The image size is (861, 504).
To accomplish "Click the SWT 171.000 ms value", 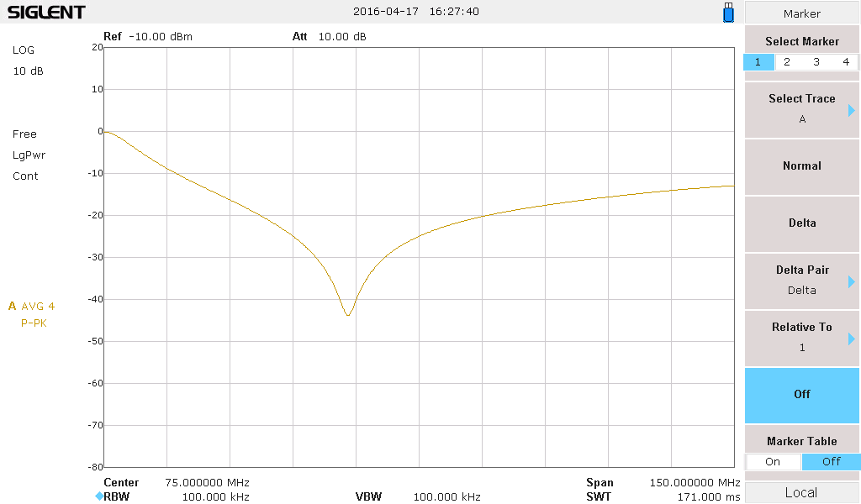I will point(709,497).
